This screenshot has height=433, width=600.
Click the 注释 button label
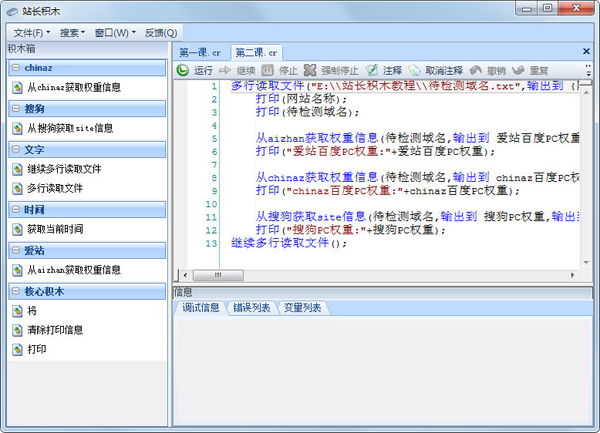[393, 70]
